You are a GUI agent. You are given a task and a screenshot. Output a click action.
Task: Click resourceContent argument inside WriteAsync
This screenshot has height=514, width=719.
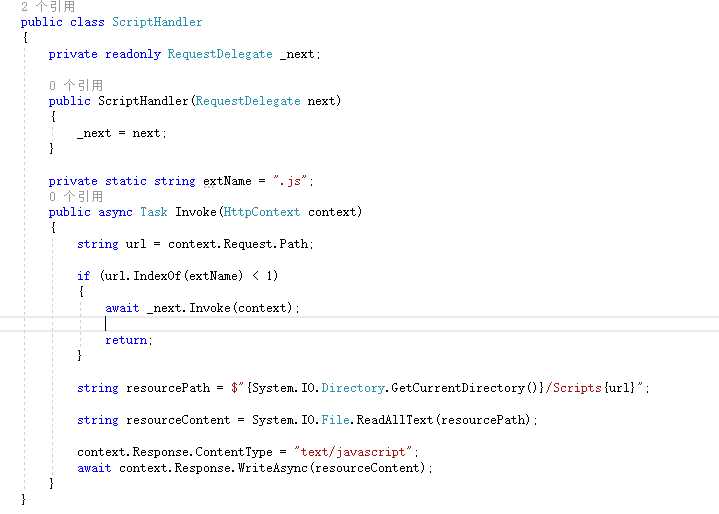pos(367,468)
